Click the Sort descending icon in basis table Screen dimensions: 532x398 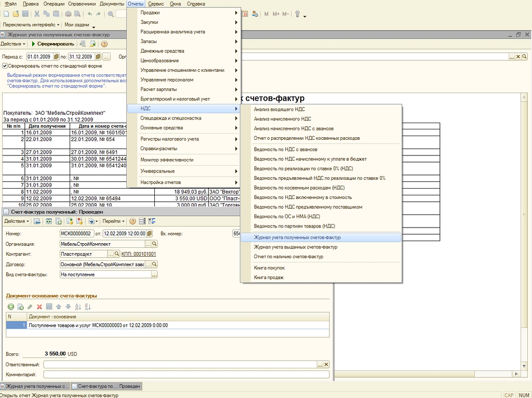click(x=87, y=307)
